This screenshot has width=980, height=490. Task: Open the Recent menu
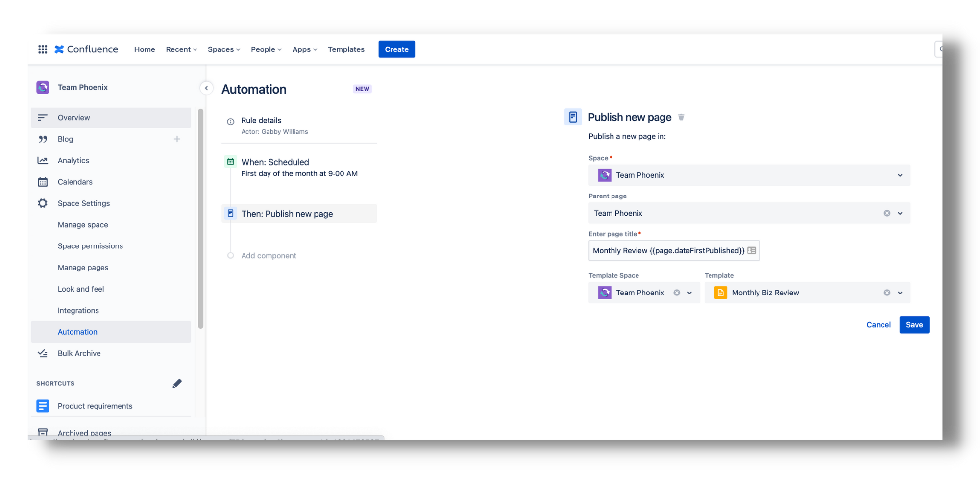tap(181, 49)
